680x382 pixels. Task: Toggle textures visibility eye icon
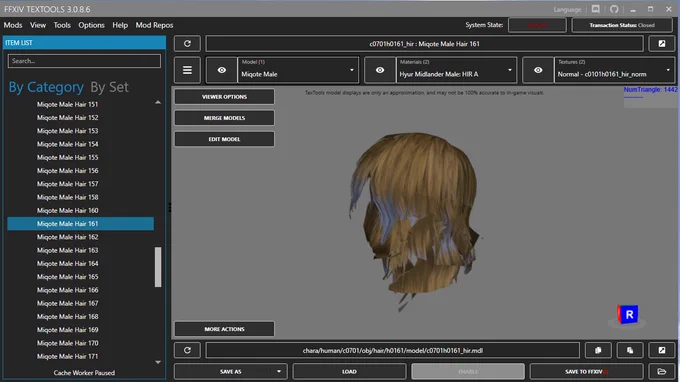pyautogui.click(x=538, y=70)
